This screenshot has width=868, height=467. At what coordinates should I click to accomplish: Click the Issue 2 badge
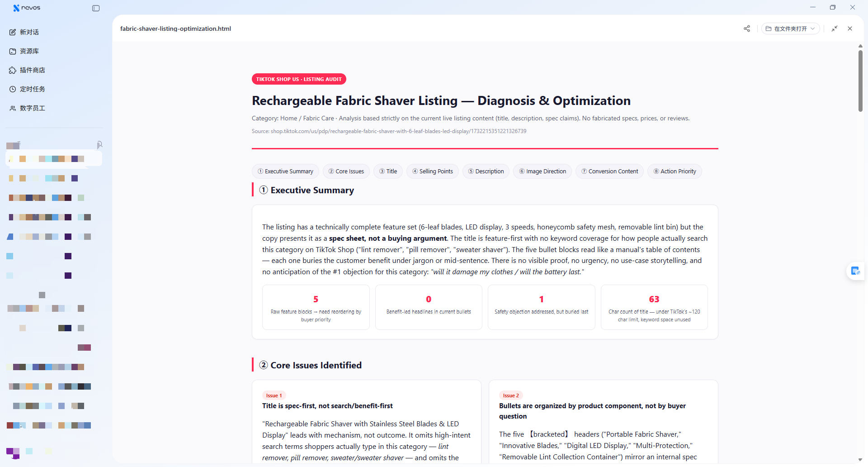point(511,396)
